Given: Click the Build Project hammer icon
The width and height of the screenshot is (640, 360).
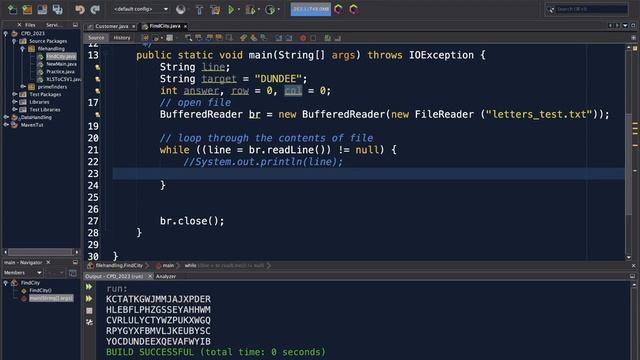Looking at the screenshot, I should click(x=199, y=9).
